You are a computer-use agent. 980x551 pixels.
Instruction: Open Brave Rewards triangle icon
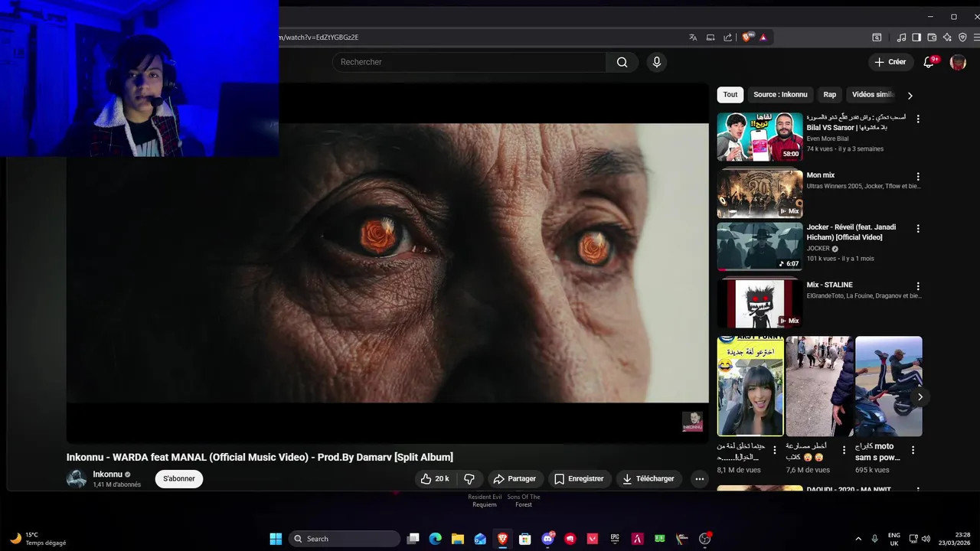coord(763,37)
